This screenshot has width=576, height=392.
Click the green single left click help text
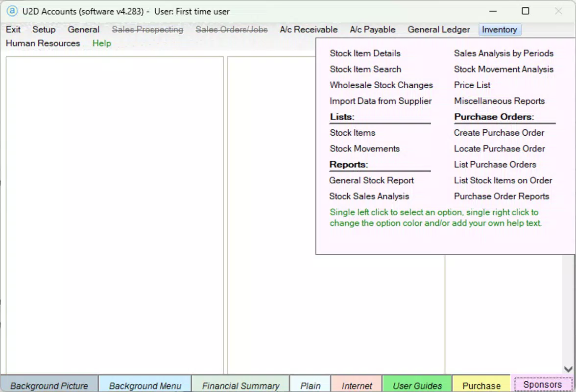pos(436,218)
